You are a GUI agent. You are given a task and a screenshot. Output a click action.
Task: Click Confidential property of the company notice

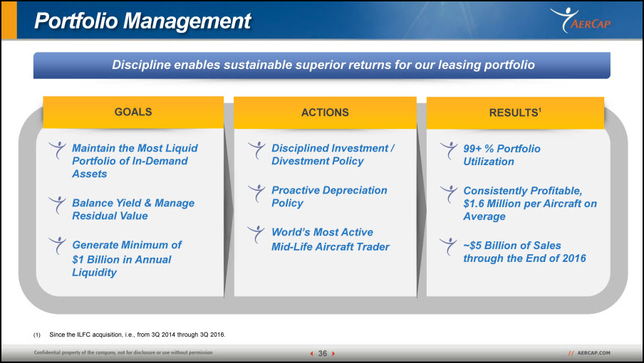(123, 352)
